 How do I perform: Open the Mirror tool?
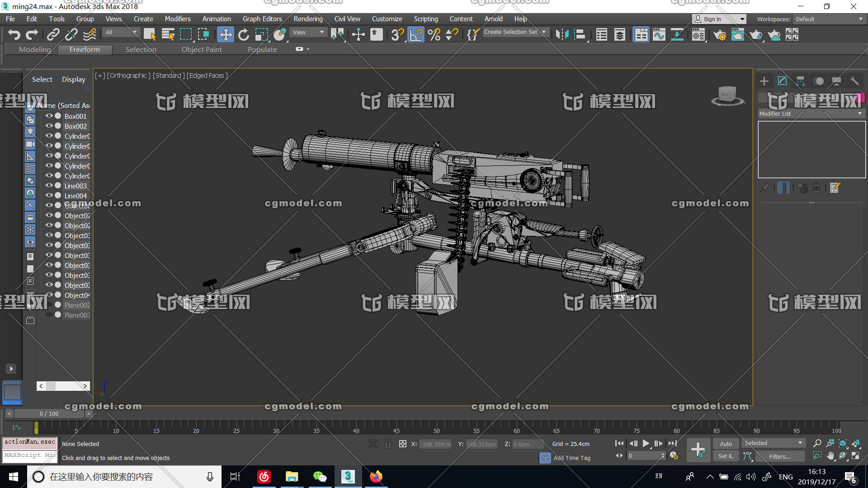tap(562, 35)
